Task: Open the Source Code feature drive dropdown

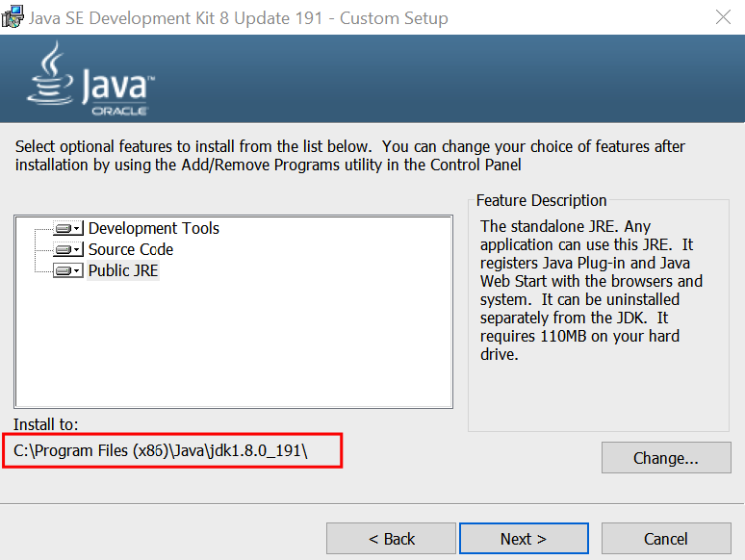Action: tap(68, 249)
